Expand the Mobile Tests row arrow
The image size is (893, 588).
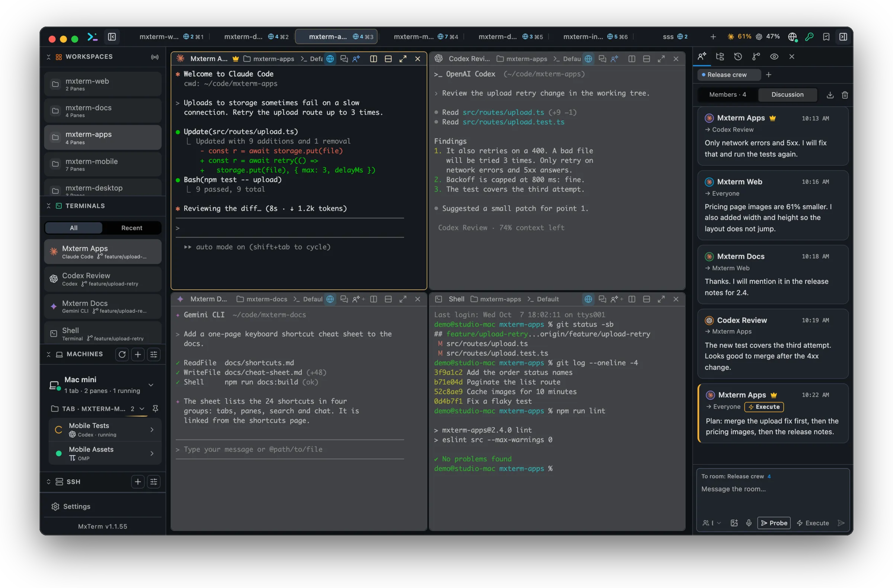pyautogui.click(x=152, y=429)
